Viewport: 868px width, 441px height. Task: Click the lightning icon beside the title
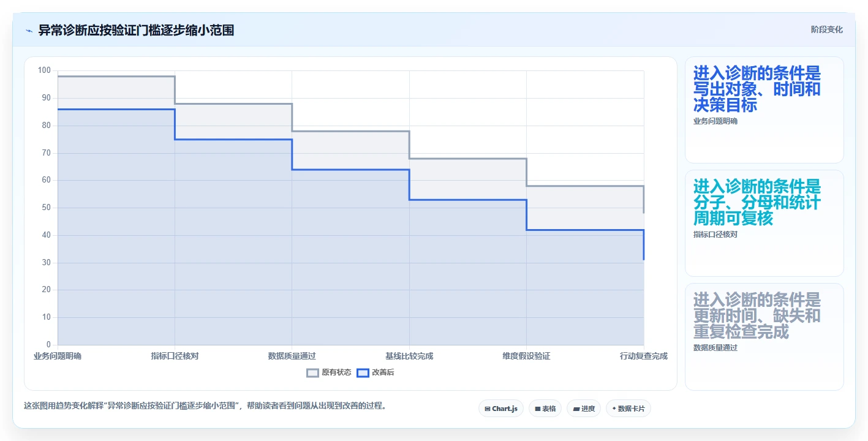point(29,31)
